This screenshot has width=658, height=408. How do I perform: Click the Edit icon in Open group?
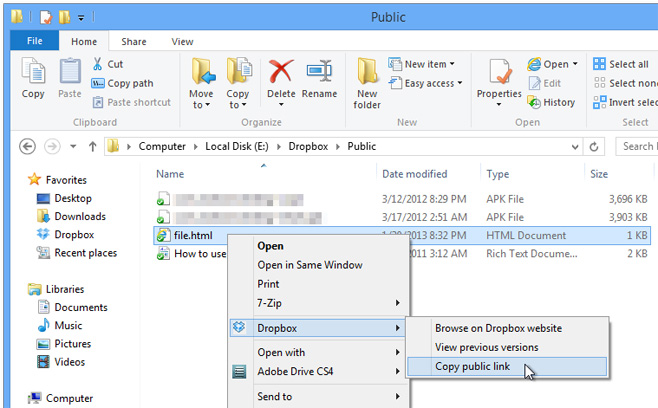[x=535, y=83]
